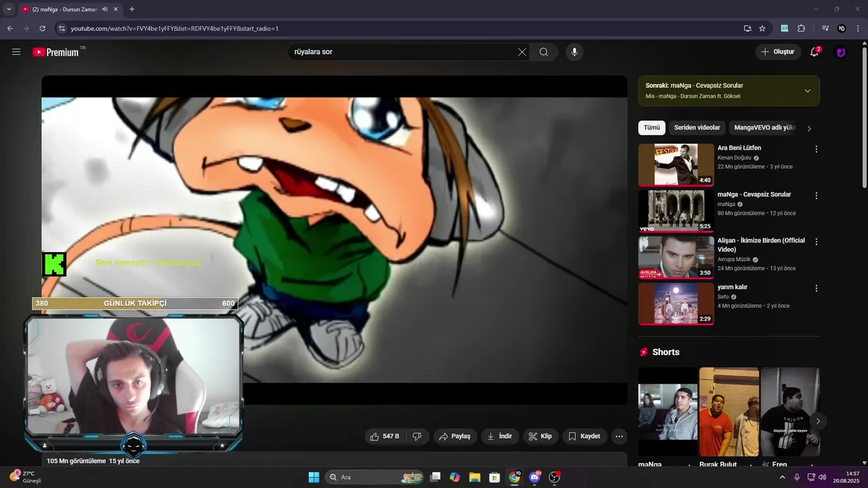Open the YouTube notifications bell
This screenshot has height=488, width=868.
pos(814,52)
